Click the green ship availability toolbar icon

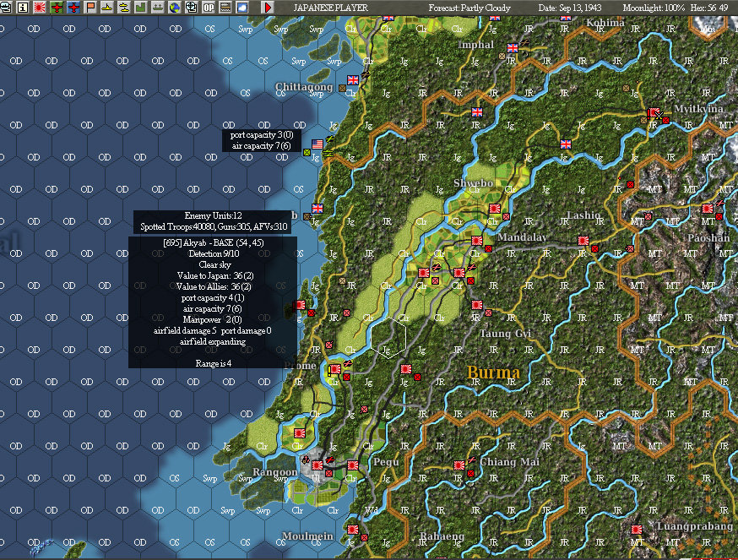(158, 7)
